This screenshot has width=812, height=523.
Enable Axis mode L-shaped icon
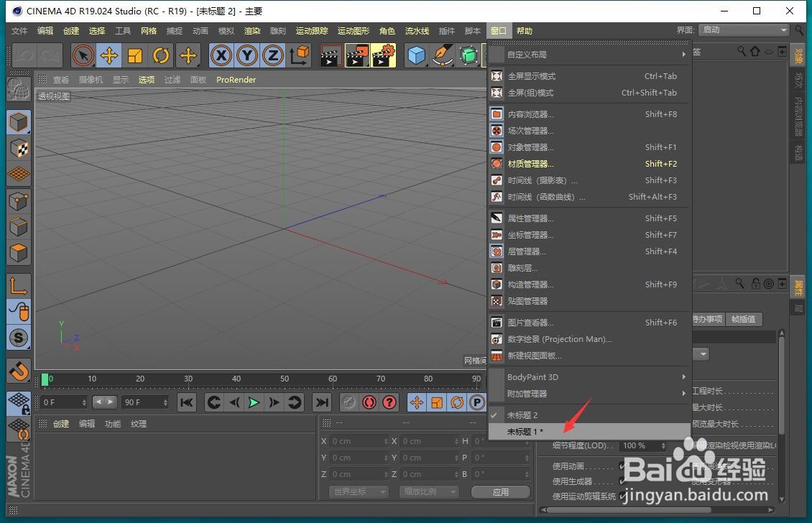(x=19, y=285)
